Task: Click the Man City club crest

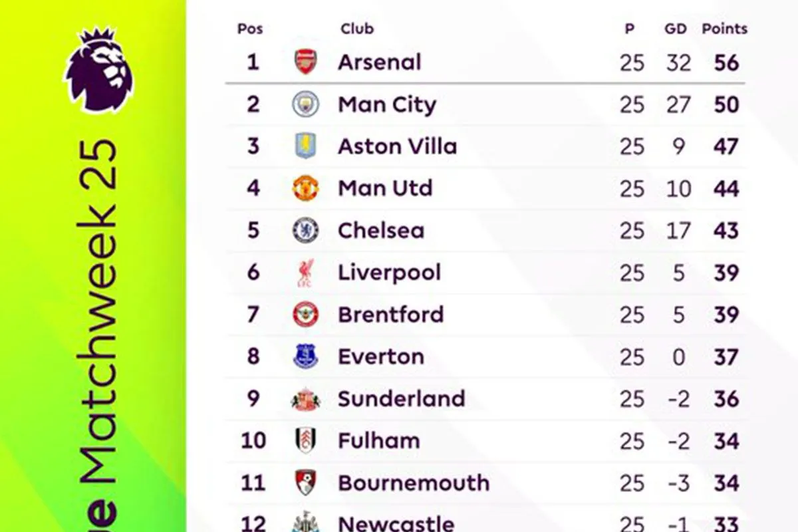Action: 306,104
